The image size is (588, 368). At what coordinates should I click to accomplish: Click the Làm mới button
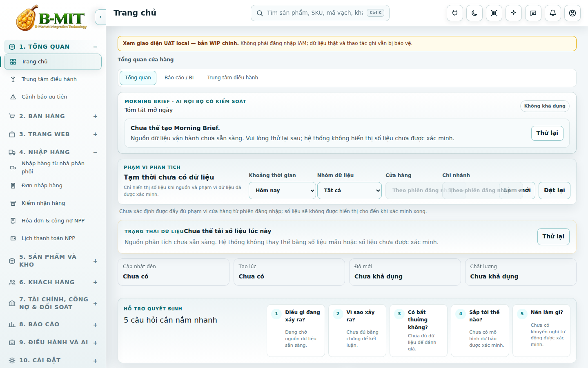pos(517,191)
